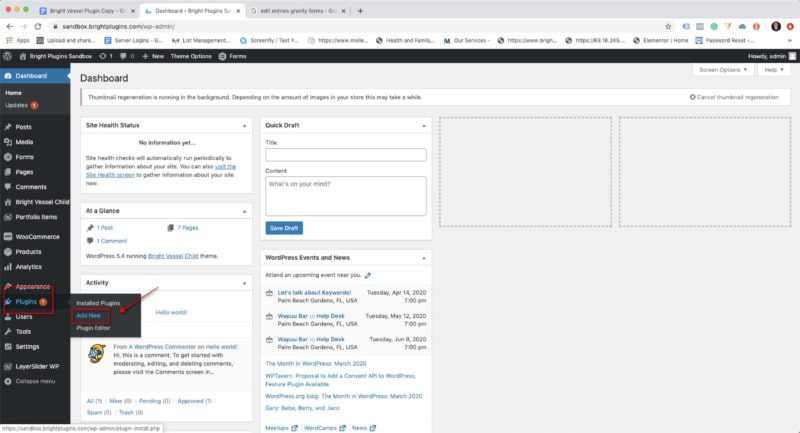Open Bright Plugins Sandbox site menu
Screen dimensions: 800x433
(56, 56)
